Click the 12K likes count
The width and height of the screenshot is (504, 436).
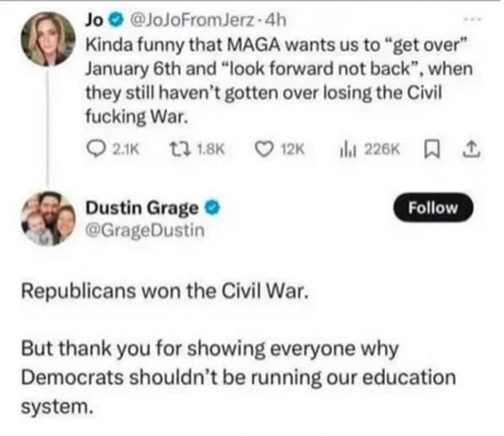point(293,150)
